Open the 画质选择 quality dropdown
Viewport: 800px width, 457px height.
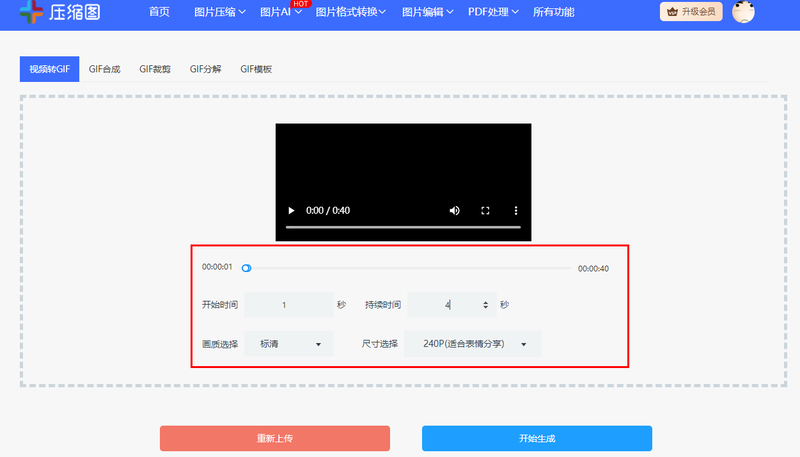point(290,344)
